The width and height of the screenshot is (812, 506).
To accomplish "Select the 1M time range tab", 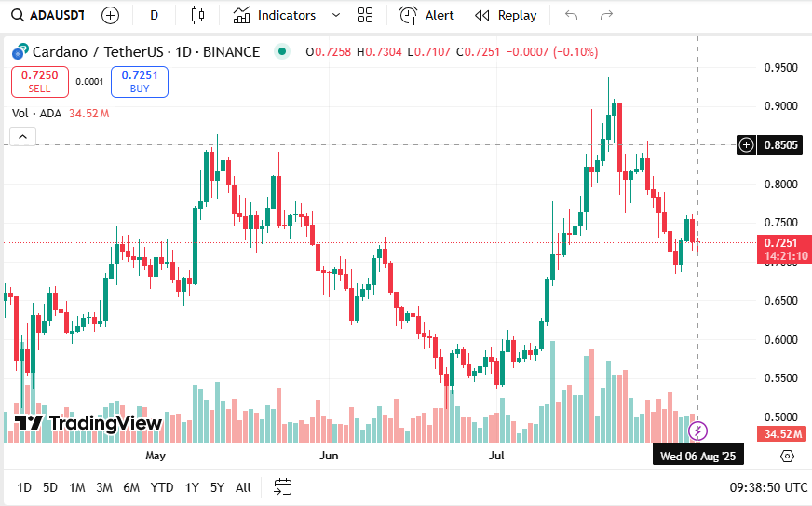I will (x=77, y=487).
